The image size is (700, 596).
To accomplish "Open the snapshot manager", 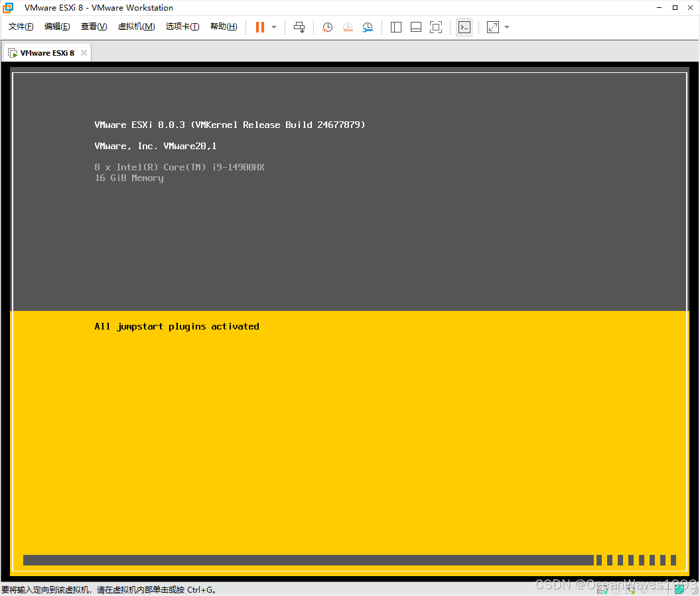I will (x=368, y=27).
